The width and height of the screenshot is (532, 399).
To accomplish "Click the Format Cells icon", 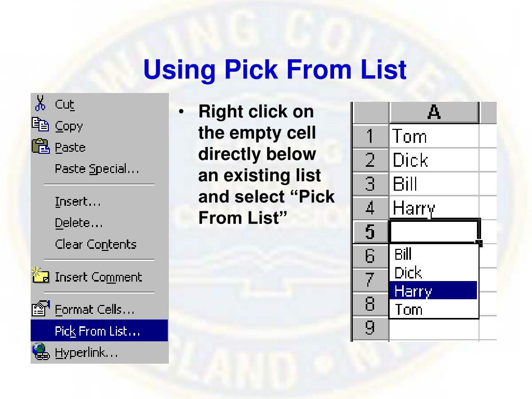I will [x=41, y=308].
